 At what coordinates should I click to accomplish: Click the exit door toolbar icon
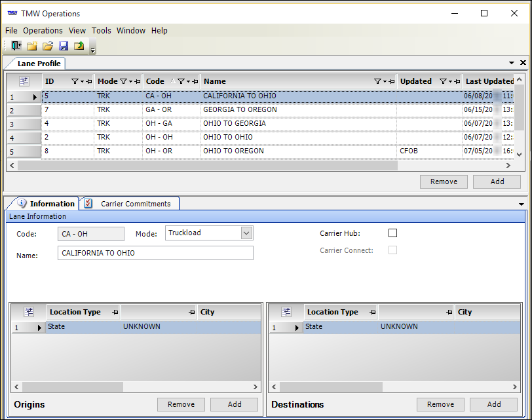[x=16, y=46]
